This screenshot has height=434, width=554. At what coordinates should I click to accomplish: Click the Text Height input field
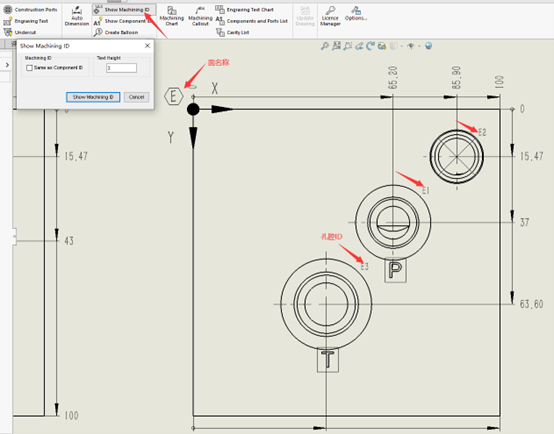click(x=121, y=68)
